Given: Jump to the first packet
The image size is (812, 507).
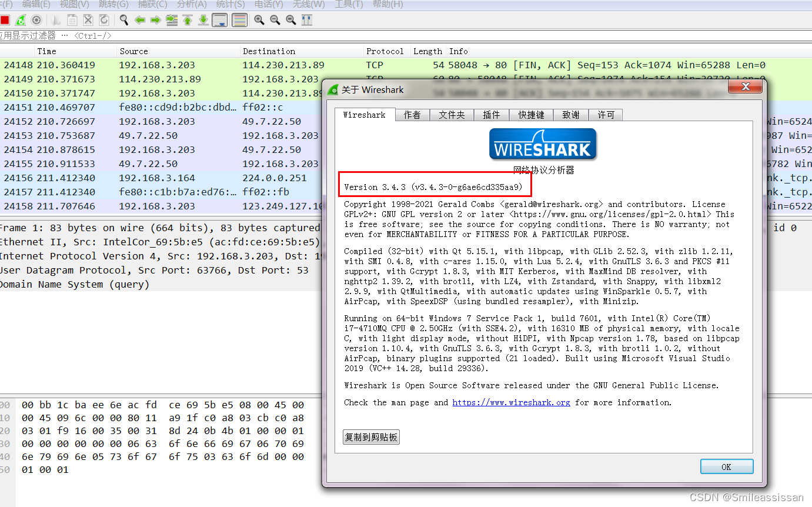Looking at the screenshot, I should pos(188,19).
